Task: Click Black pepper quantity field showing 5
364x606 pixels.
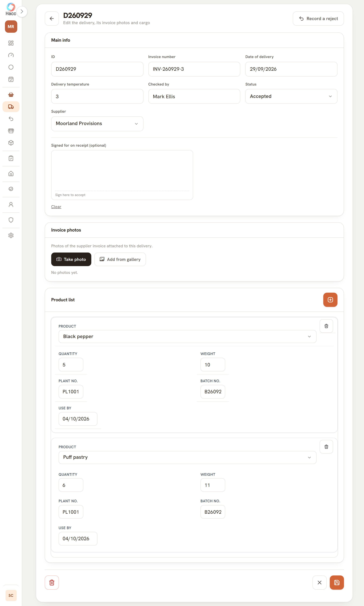Action: [x=71, y=365]
